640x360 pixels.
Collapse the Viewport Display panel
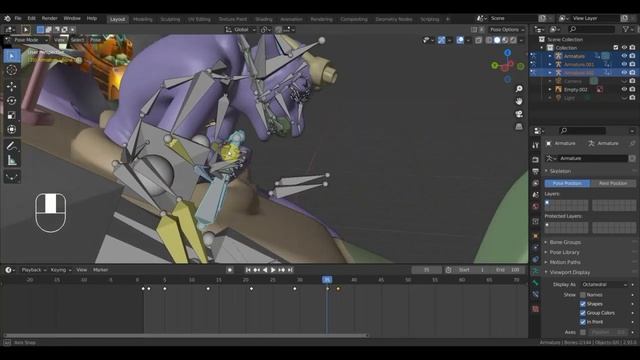click(570, 272)
